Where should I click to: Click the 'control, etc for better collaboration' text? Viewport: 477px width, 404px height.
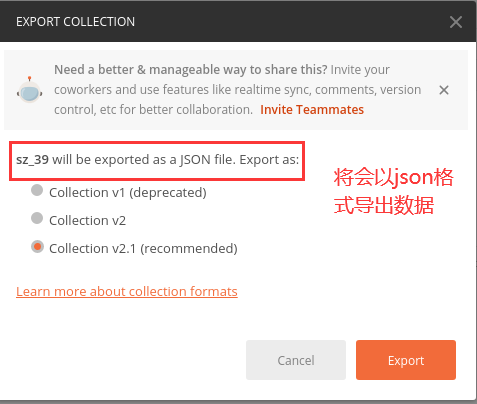(x=153, y=110)
